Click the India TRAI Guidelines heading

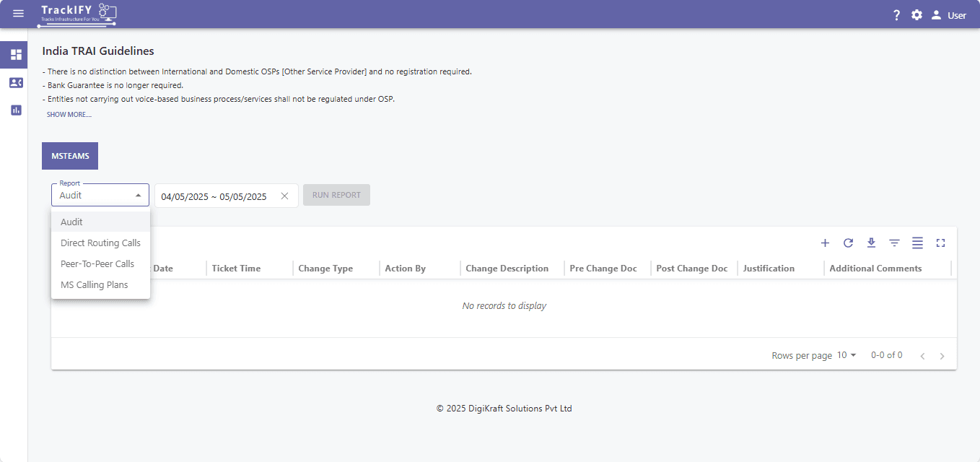(x=98, y=51)
